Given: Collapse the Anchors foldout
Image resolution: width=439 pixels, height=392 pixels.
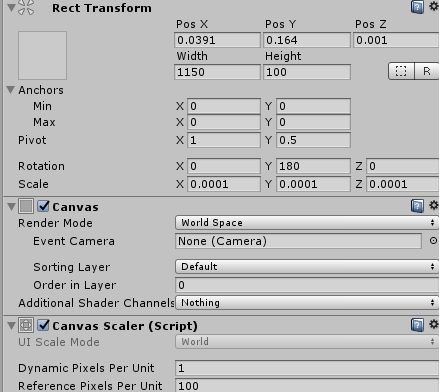Looking at the screenshot, I should point(11,90).
